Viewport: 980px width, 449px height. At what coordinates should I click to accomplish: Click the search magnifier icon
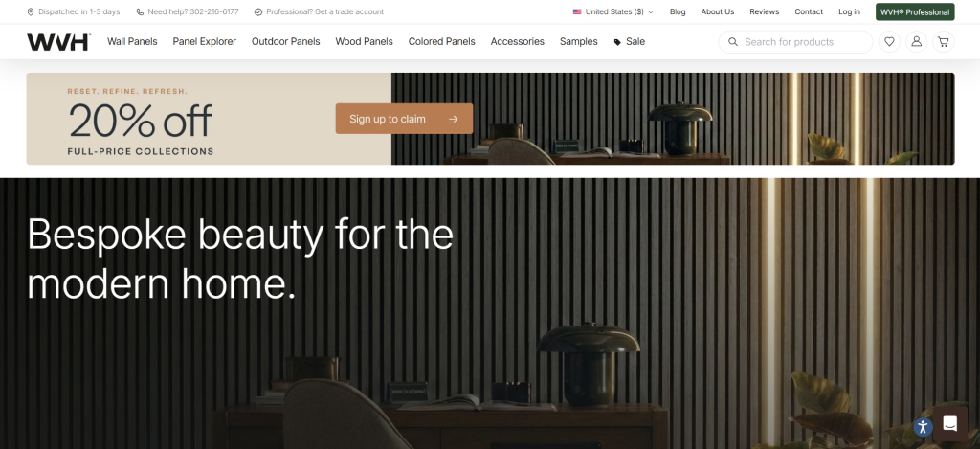pos(733,42)
